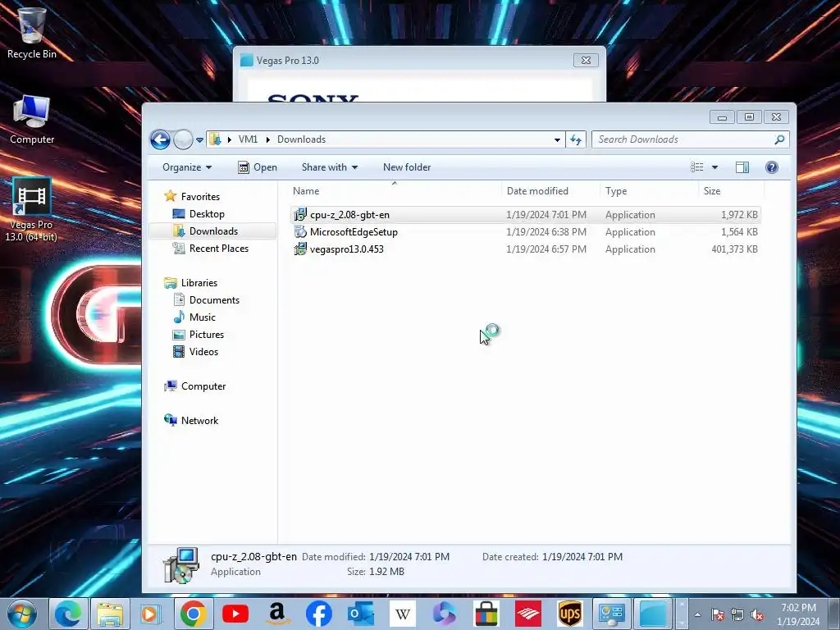This screenshot has height=630, width=840.
Task: Open Wikipedia taskbar shortcut
Action: coord(402,614)
